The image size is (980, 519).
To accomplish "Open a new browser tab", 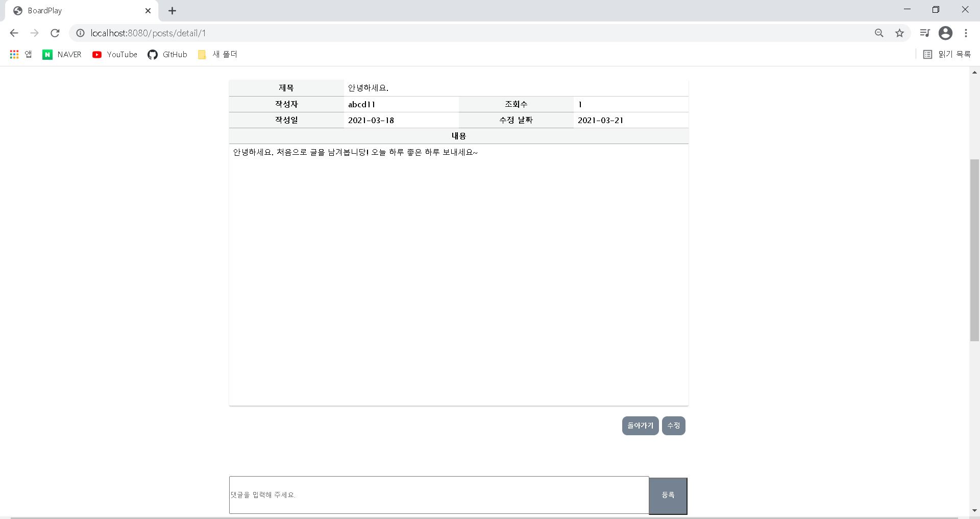I will coord(172,10).
